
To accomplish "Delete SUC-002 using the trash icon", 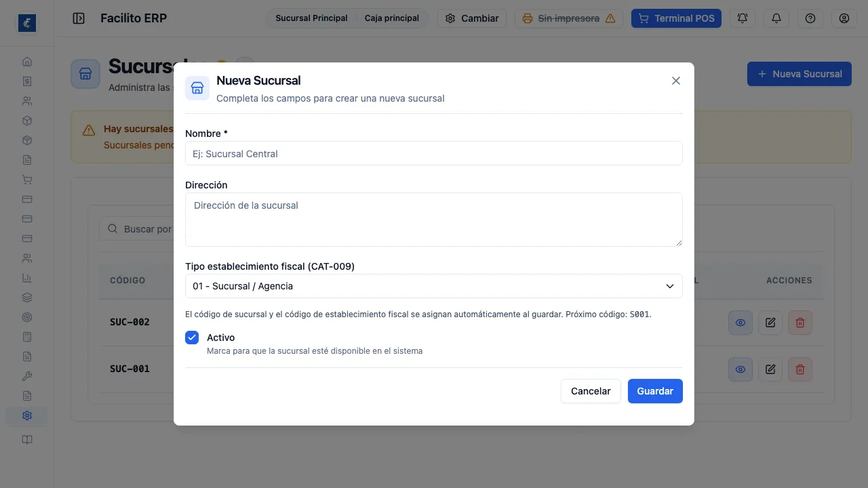I will tap(800, 323).
